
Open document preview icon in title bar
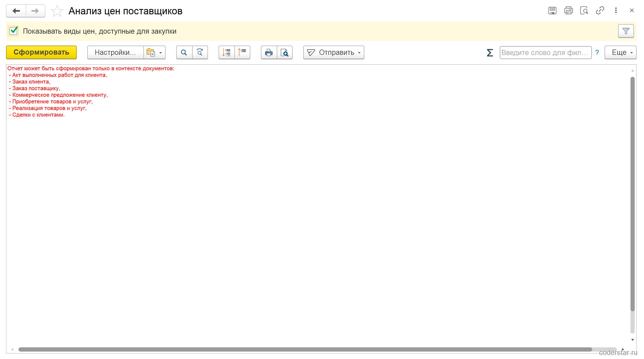pyautogui.click(x=584, y=11)
